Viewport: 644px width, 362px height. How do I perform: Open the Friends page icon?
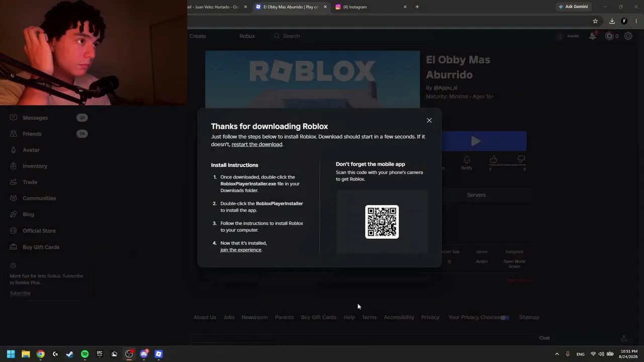coord(14,134)
